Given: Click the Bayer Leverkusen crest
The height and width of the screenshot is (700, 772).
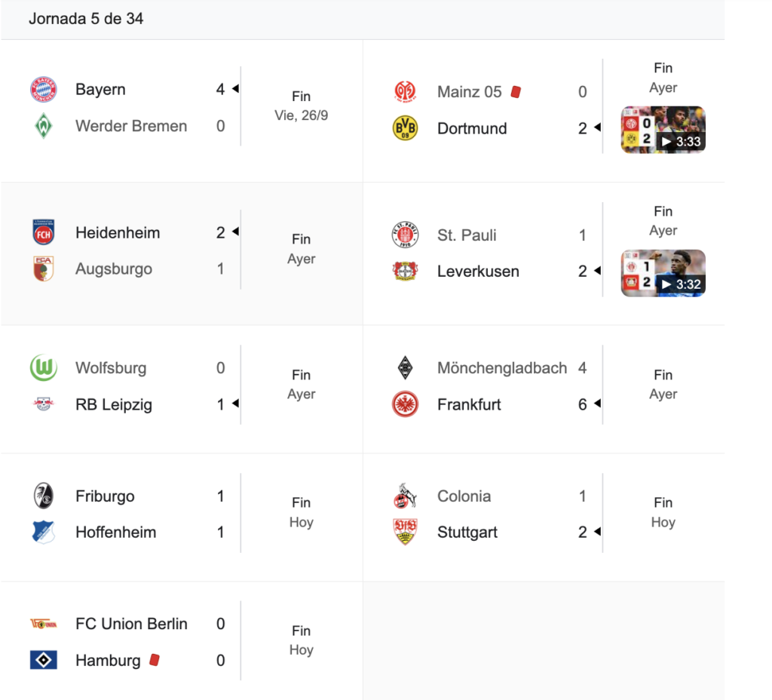Looking at the screenshot, I should point(405,272).
